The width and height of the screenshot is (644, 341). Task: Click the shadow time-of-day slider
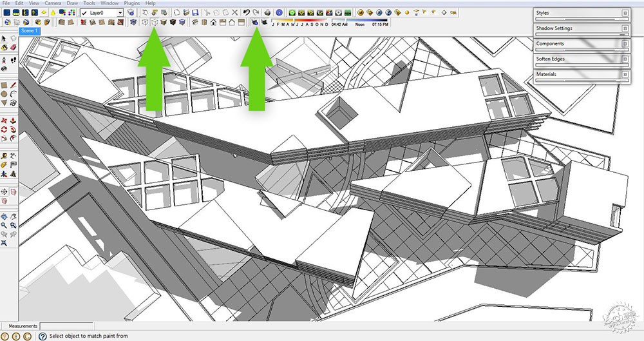click(360, 20)
